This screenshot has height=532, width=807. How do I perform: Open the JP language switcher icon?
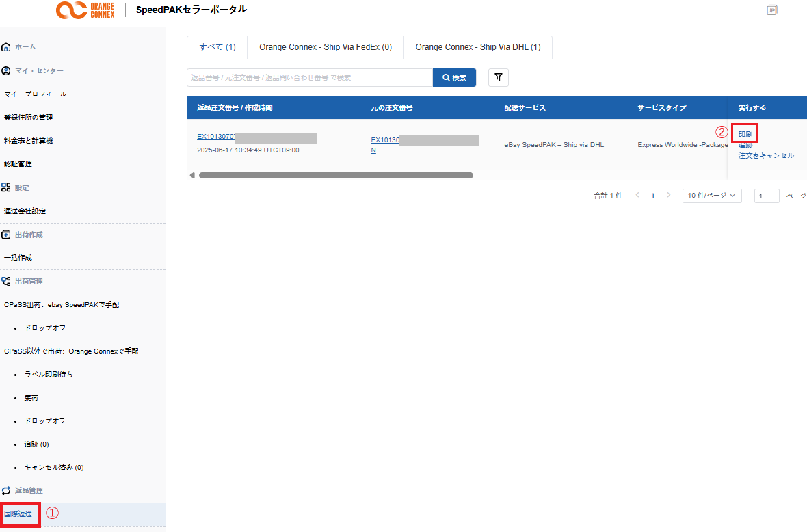tap(771, 10)
